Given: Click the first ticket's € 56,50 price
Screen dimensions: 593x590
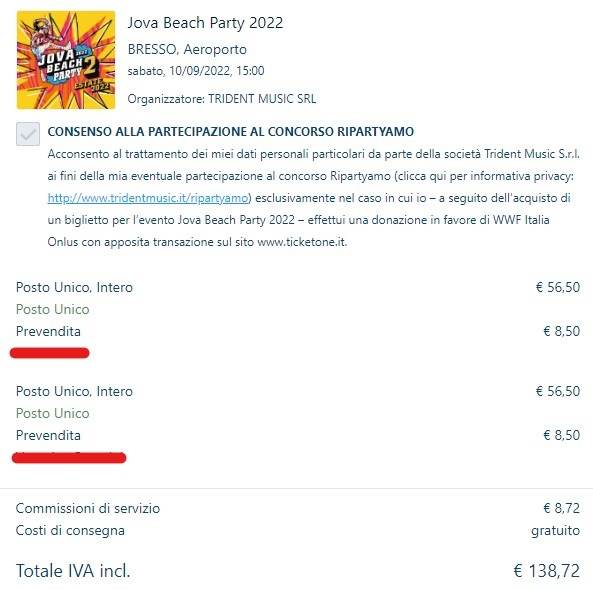Looking at the screenshot, I should [558, 287].
